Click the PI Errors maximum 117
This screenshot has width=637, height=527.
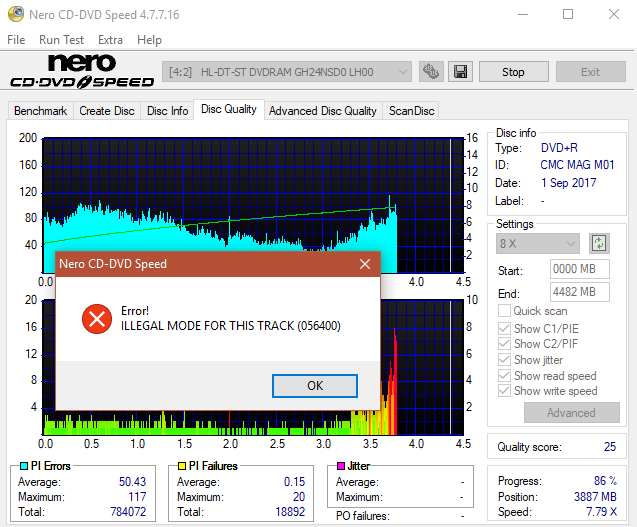point(137,497)
